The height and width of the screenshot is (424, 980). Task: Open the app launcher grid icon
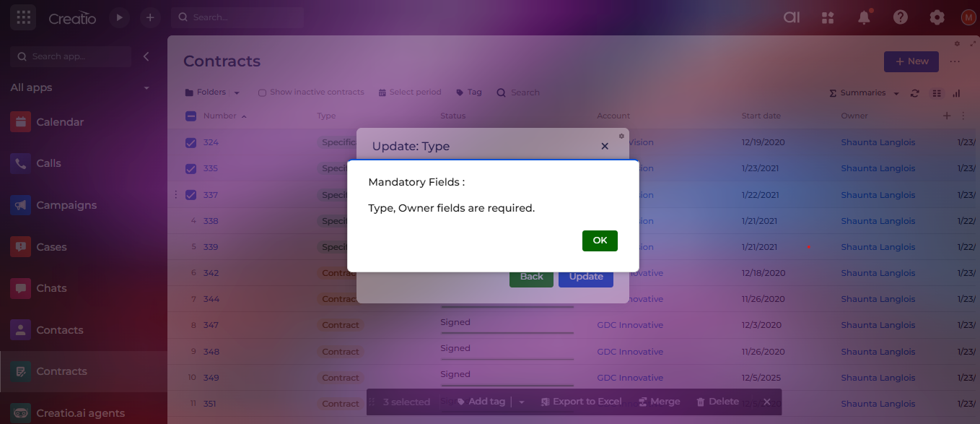click(23, 17)
